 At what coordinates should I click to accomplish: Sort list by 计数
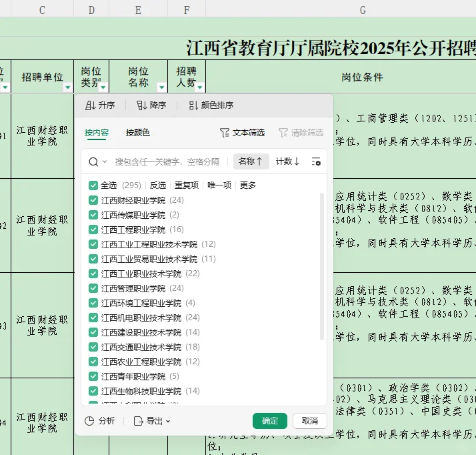(x=287, y=161)
